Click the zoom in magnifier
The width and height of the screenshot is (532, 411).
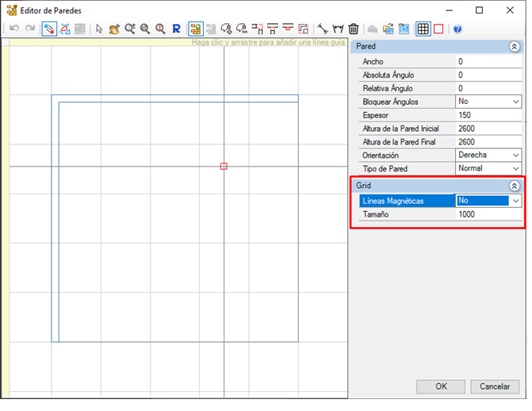(130, 29)
